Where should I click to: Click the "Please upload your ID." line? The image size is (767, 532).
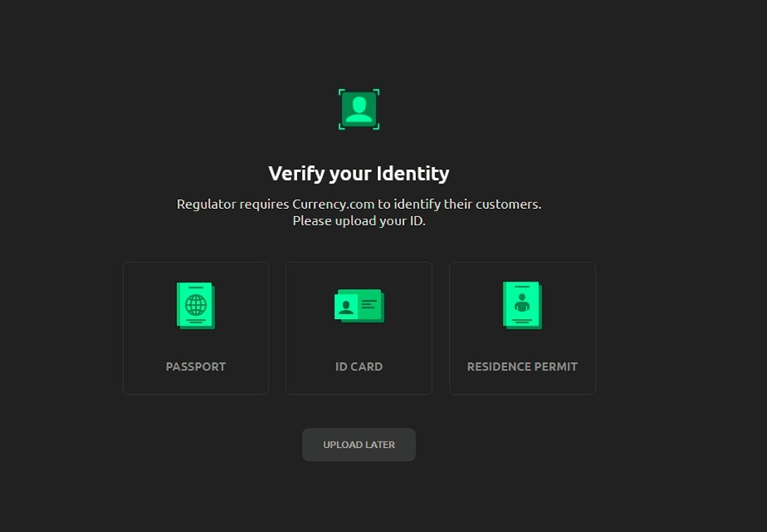pos(359,221)
